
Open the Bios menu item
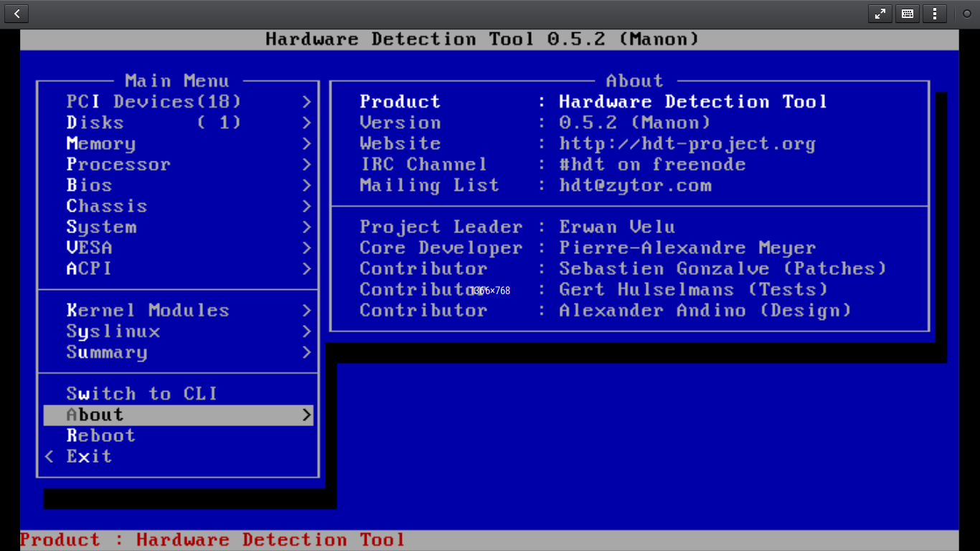point(90,185)
